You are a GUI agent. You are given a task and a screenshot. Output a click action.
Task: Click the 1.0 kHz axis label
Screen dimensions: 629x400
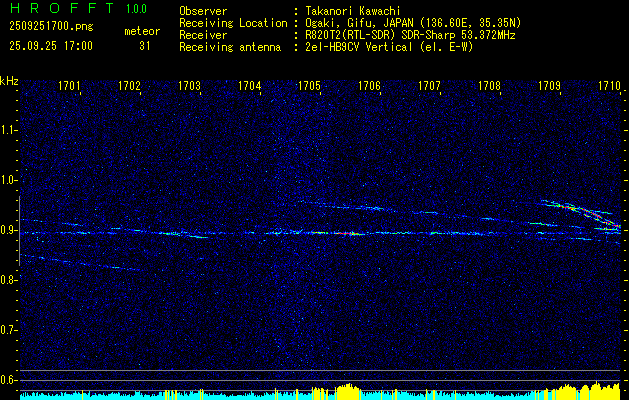point(7,180)
